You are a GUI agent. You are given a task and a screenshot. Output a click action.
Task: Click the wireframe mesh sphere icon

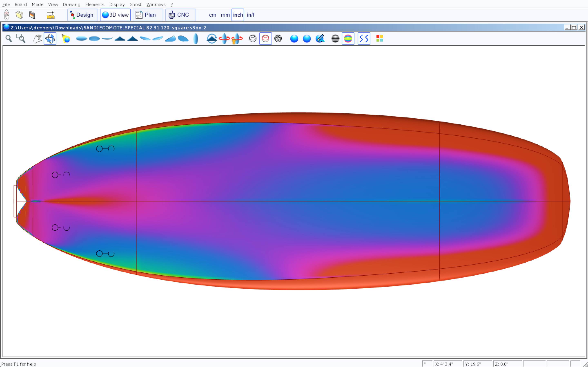(x=278, y=39)
